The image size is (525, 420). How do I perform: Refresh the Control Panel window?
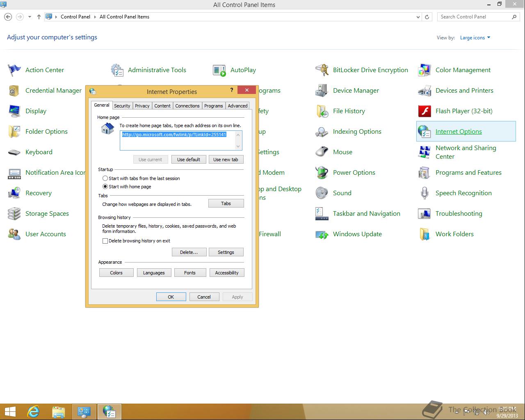coord(427,17)
